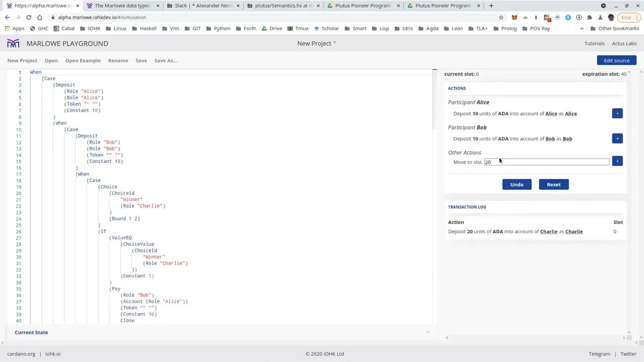The image size is (644, 362).
Task: Click plus button for Alice's deposit action
Action: click(617, 113)
